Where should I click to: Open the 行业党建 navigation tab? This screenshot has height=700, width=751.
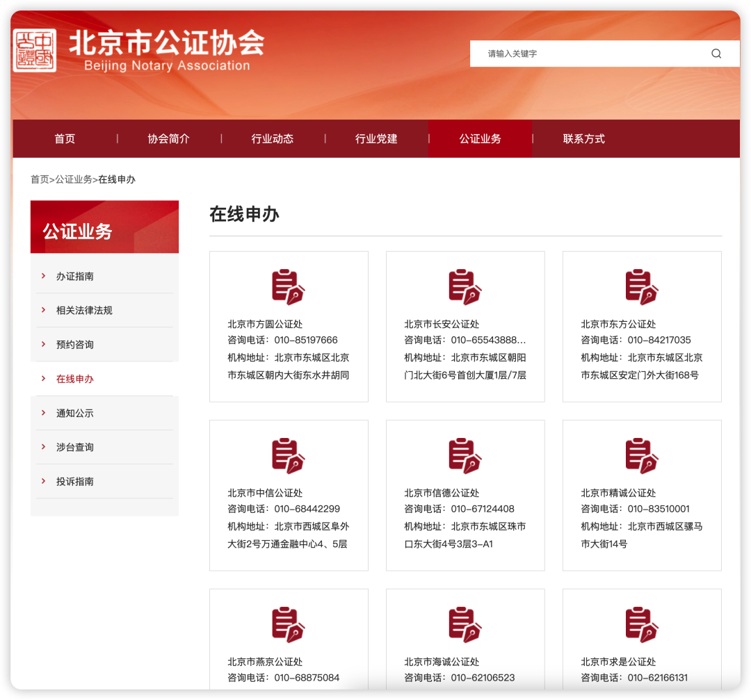pyautogui.click(x=376, y=139)
